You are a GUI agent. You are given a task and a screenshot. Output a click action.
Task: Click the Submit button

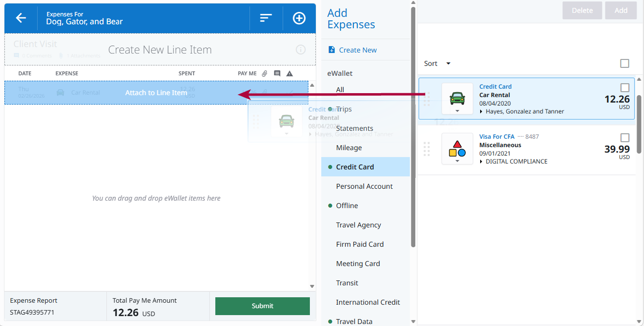coord(262,306)
